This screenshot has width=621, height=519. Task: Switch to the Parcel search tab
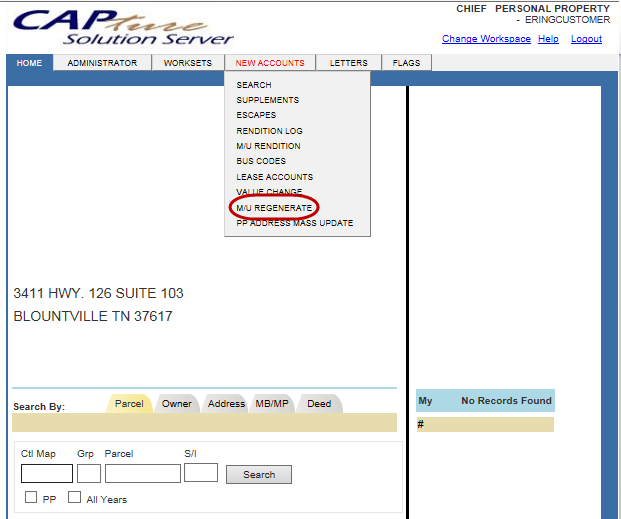coord(129,404)
